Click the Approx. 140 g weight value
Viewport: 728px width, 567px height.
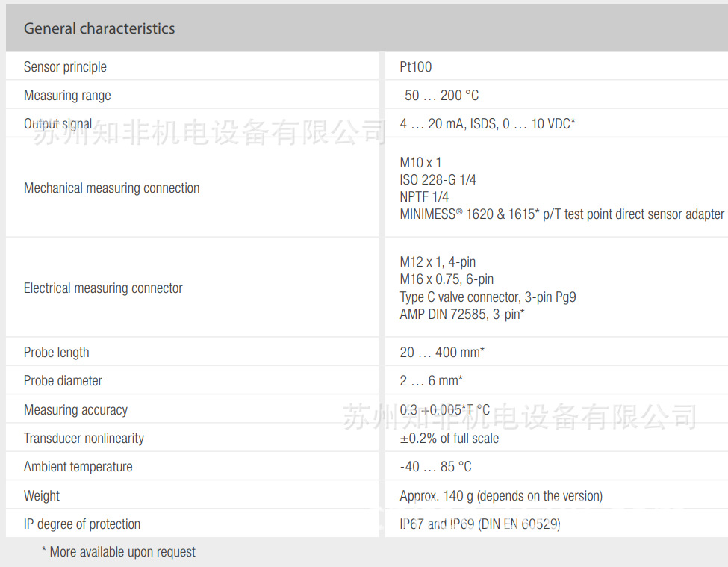pos(500,495)
